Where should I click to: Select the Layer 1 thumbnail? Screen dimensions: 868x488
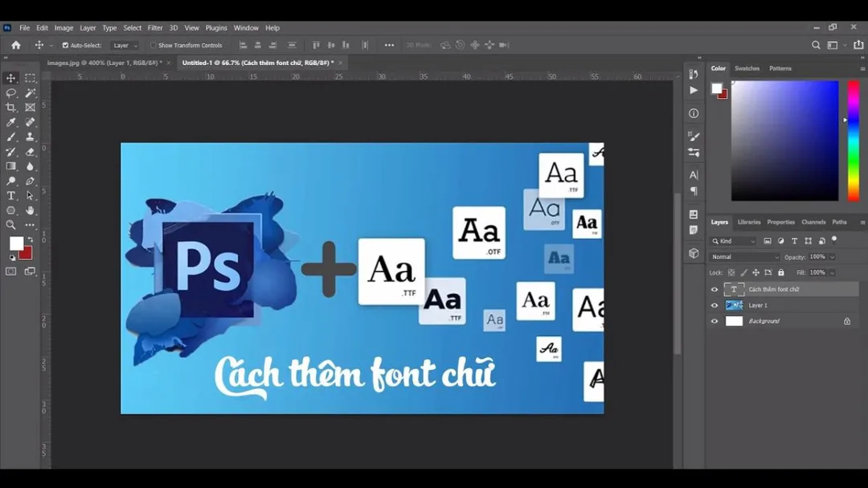coord(735,305)
